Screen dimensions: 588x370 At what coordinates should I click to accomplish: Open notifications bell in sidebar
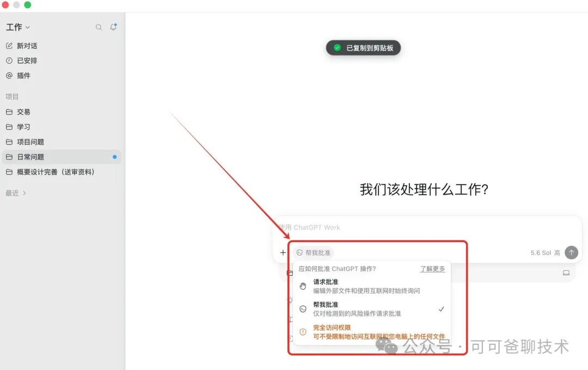113,27
